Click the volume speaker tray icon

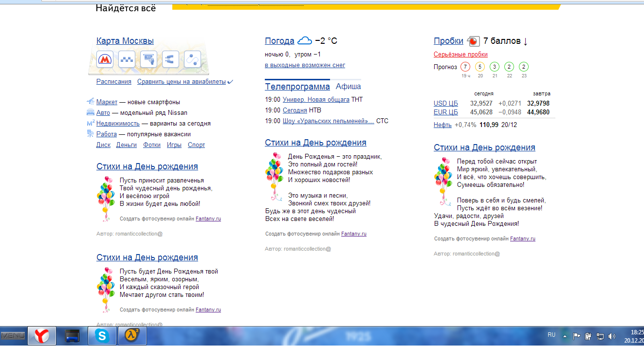pyautogui.click(x=611, y=336)
